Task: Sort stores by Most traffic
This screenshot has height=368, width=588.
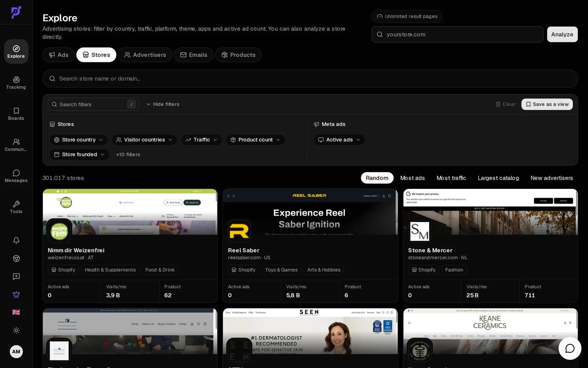Action: [x=451, y=178]
